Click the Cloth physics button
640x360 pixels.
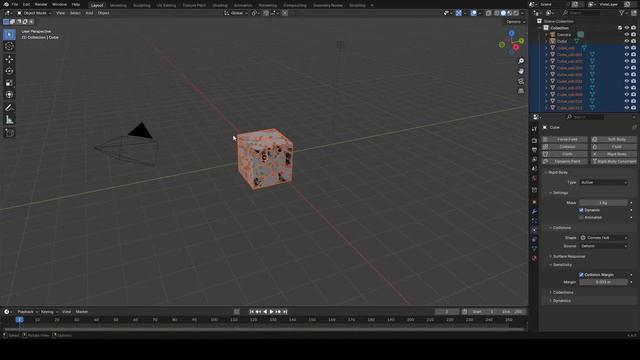click(564, 154)
